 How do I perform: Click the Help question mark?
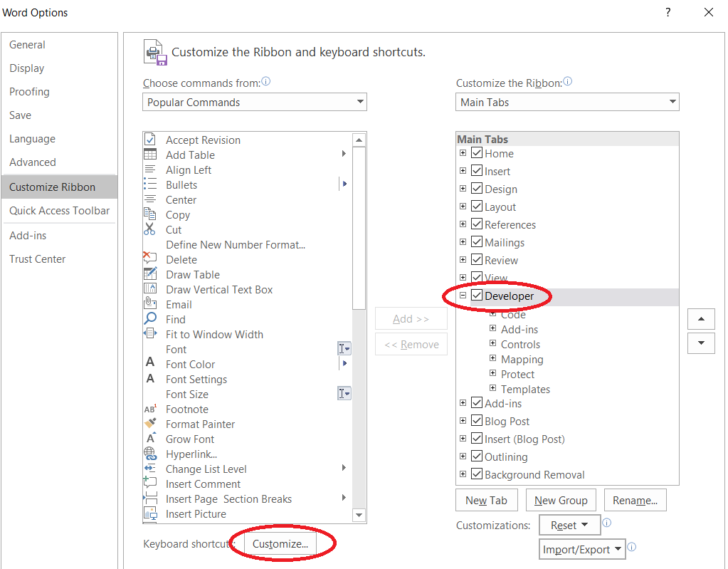point(668,12)
